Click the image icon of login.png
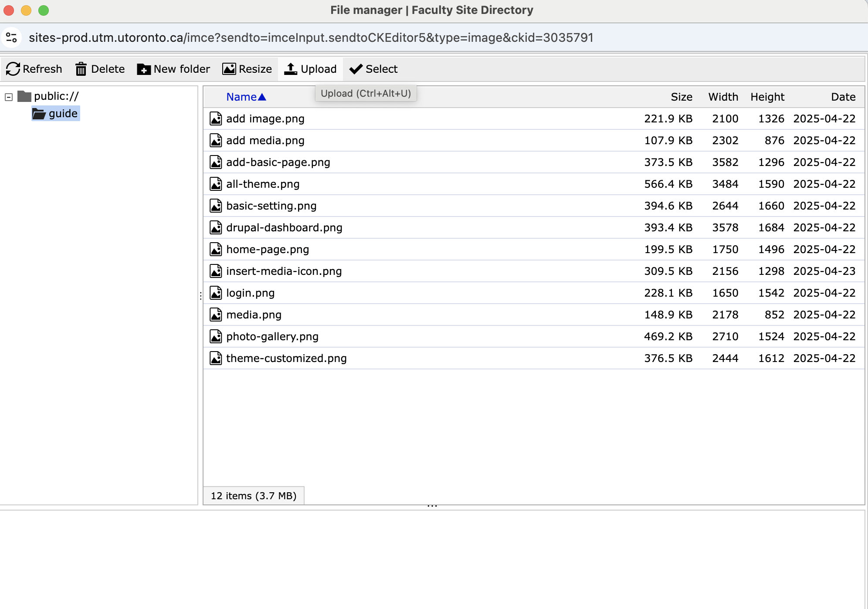868x609 pixels. click(216, 293)
